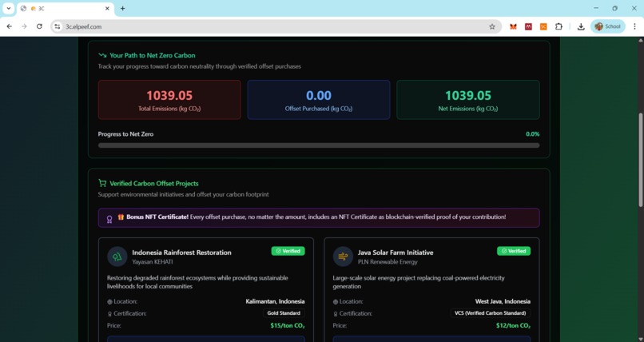Click the award ribbon icon in NFT banner
This screenshot has width=644, height=342.
tap(109, 220)
